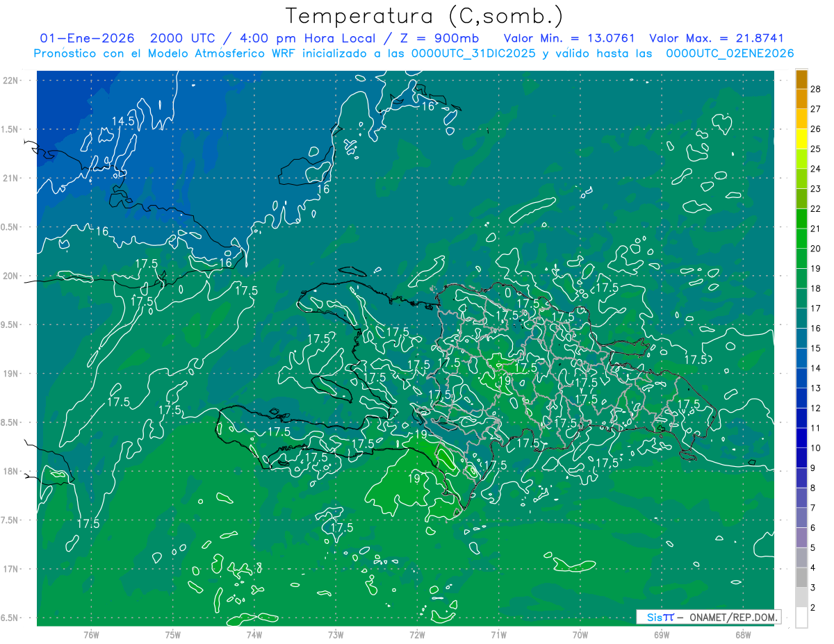Click the '22N' latitude label
This screenshot has height=644, width=834.
point(10,80)
